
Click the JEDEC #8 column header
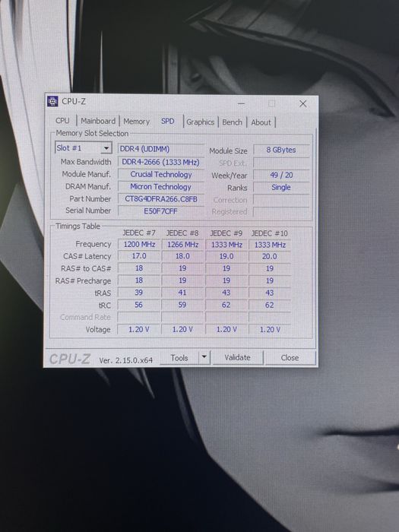(x=182, y=233)
